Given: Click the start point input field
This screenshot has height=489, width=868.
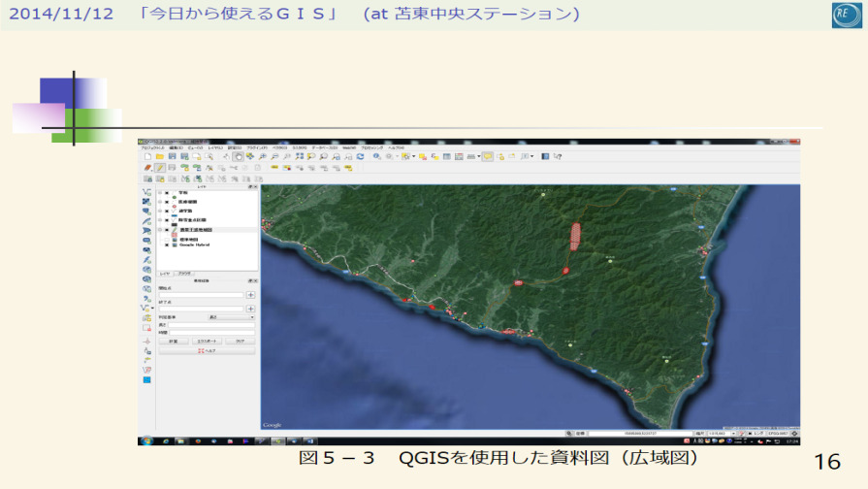Looking at the screenshot, I should [x=202, y=293].
